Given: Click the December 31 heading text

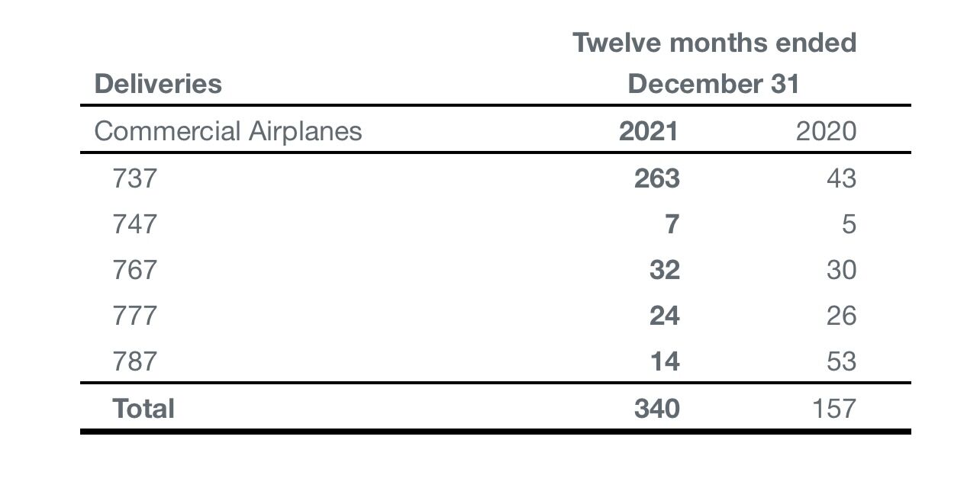Looking at the screenshot, I should coord(713,84).
